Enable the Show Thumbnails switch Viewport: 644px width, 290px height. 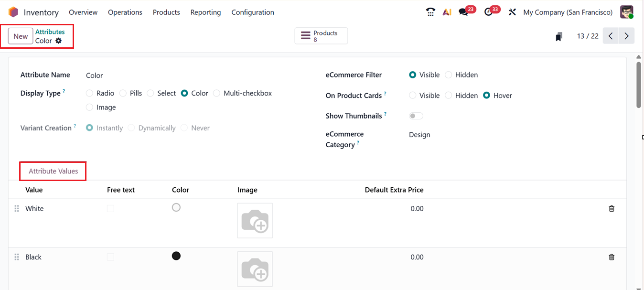point(415,116)
